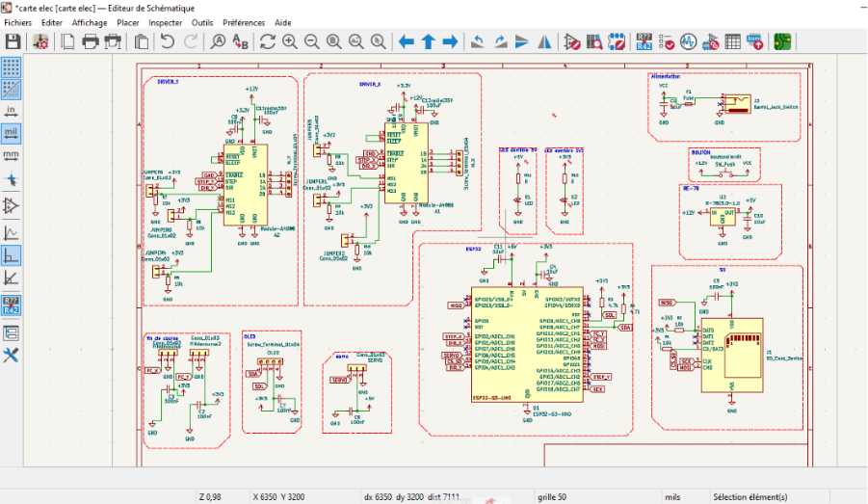Zoom to fit the page
868x504 pixels.
[x=333, y=41]
